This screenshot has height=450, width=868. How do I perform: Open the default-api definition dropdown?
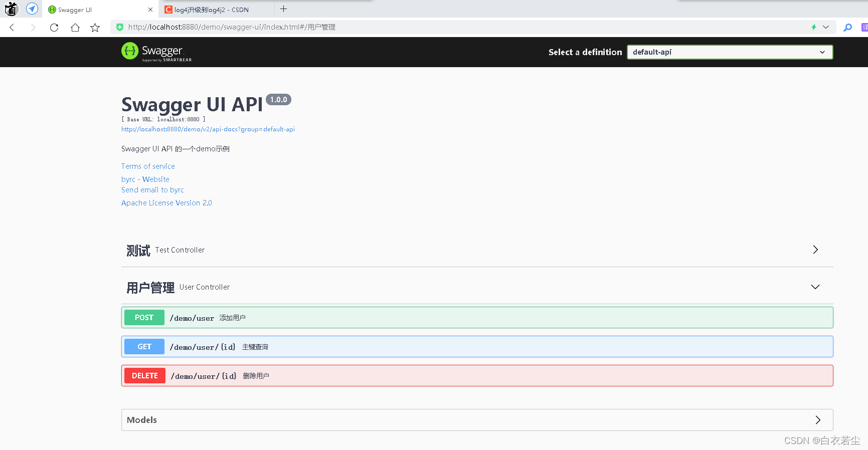point(730,52)
